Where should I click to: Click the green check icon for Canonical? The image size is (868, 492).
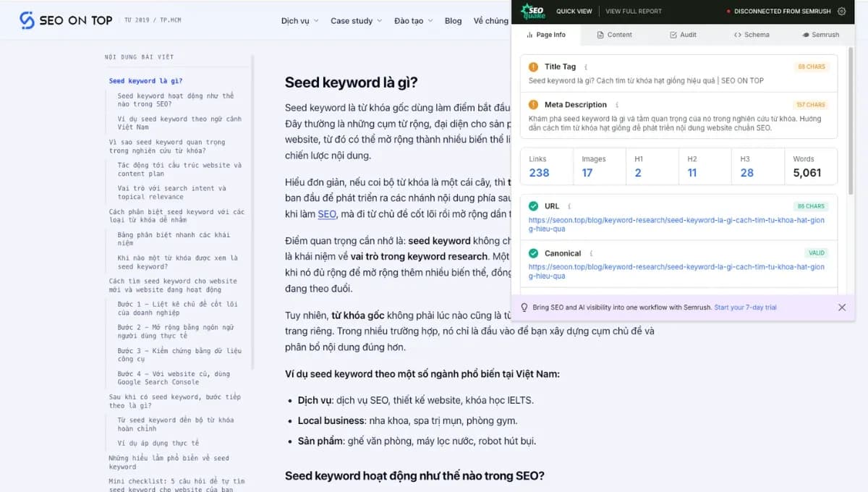[x=534, y=253]
